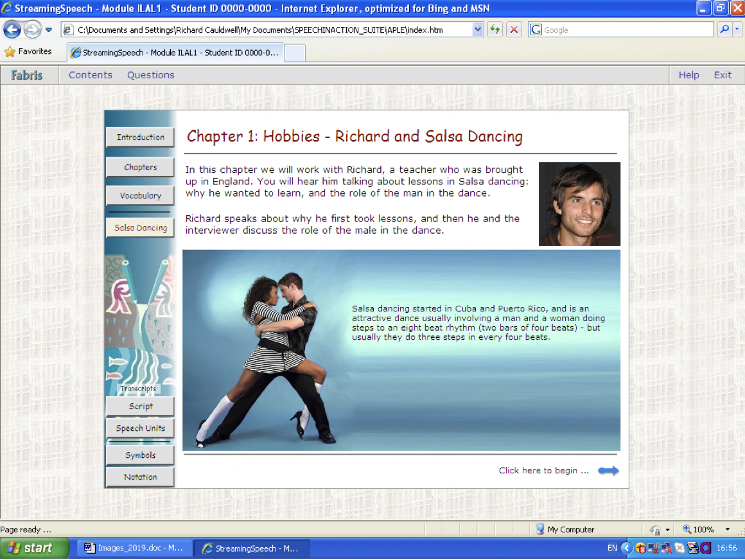Click the grey cloud tray icon

[679, 548]
